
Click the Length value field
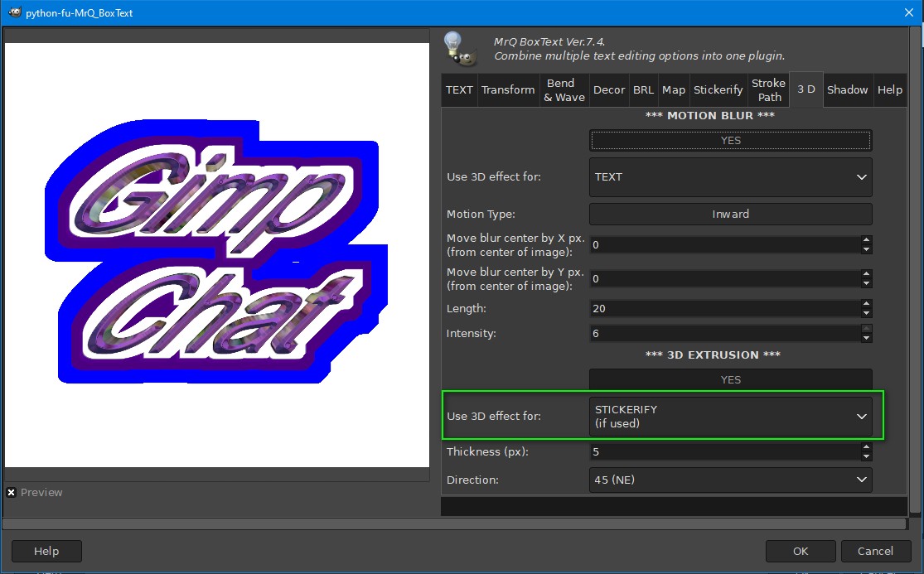725,308
